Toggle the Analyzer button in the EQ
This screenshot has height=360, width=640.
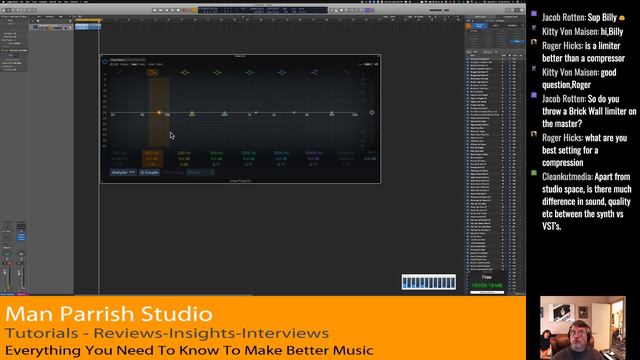[123, 173]
